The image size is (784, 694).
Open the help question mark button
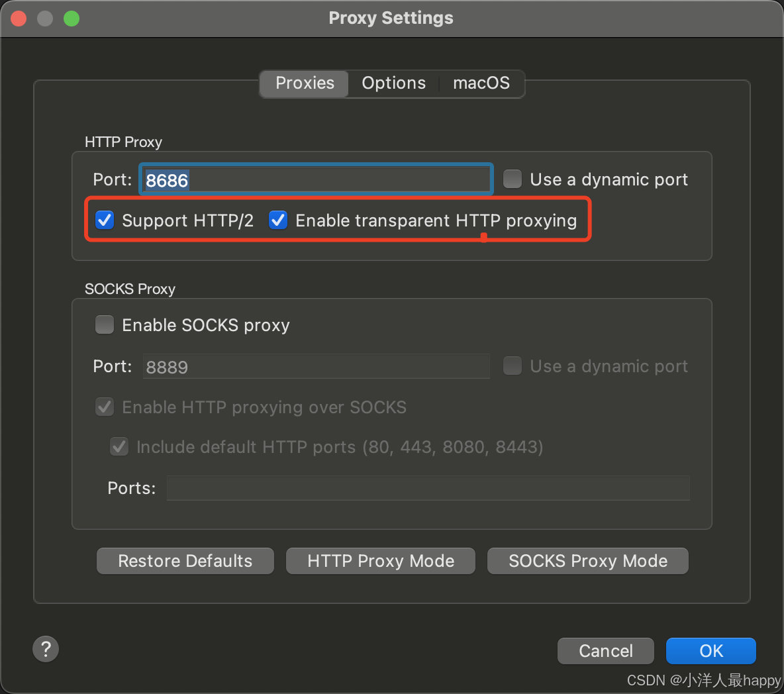[46, 649]
